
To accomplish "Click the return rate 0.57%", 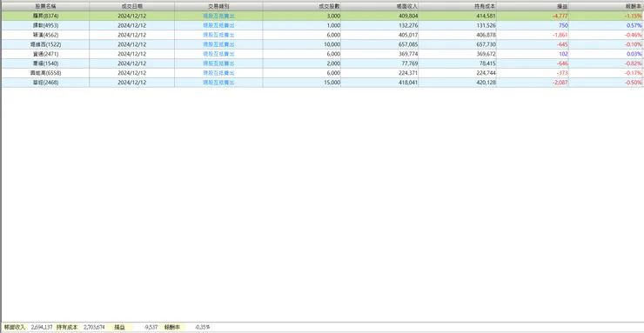I will (635, 25).
